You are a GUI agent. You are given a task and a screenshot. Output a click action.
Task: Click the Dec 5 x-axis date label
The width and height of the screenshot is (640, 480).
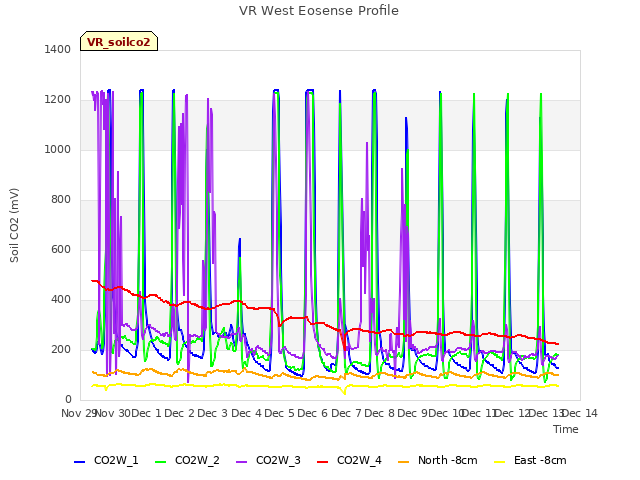point(280,413)
